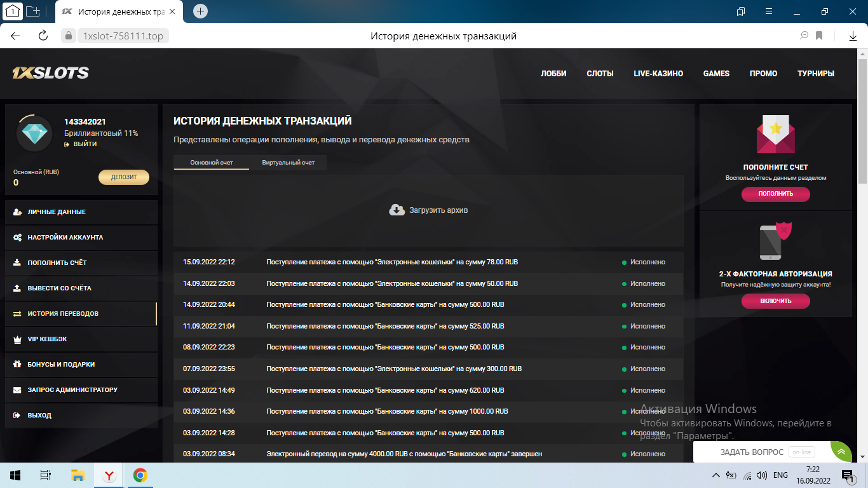This screenshot has width=868, height=488.
Task: Show hidden system tray icons
Action: [x=715, y=475]
